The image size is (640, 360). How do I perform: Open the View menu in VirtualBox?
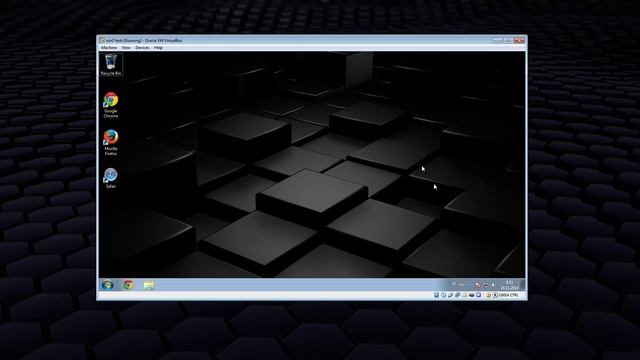tap(126, 48)
